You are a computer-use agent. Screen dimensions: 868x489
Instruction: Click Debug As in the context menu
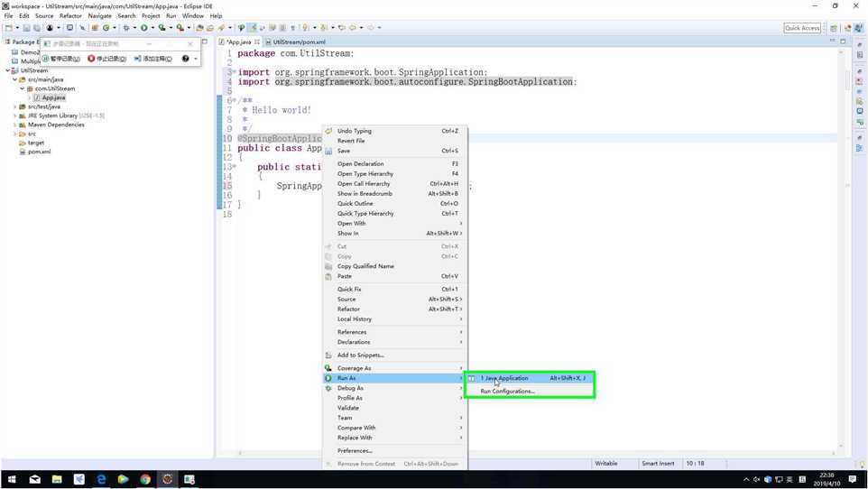(x=393, y=388)
